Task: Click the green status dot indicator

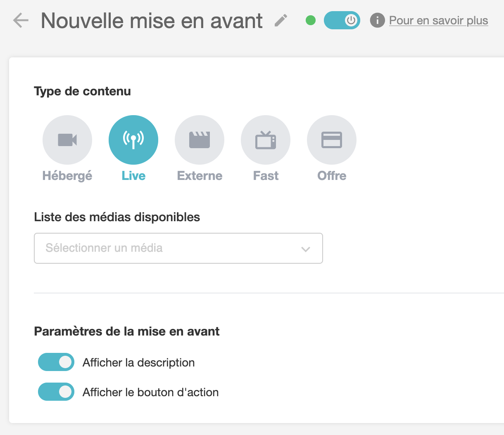Action: pos(311,20)
